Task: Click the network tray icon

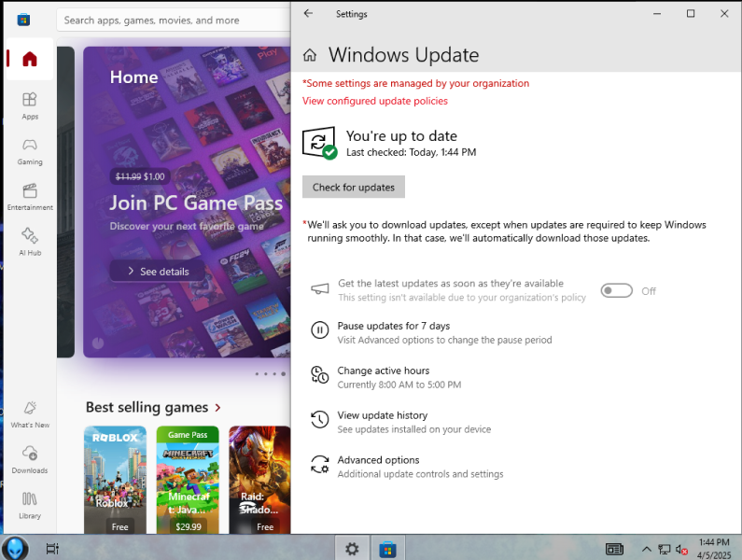Action: 665,549
